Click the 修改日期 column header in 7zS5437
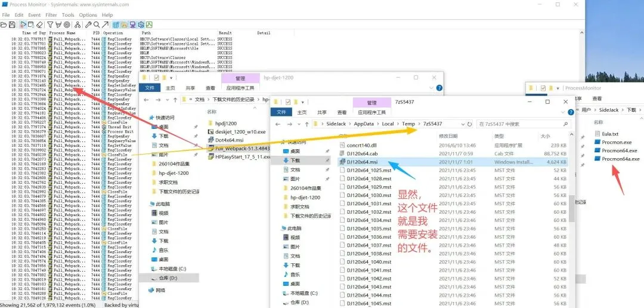This screenshot has height=308, width=644. tap(448, 135)
